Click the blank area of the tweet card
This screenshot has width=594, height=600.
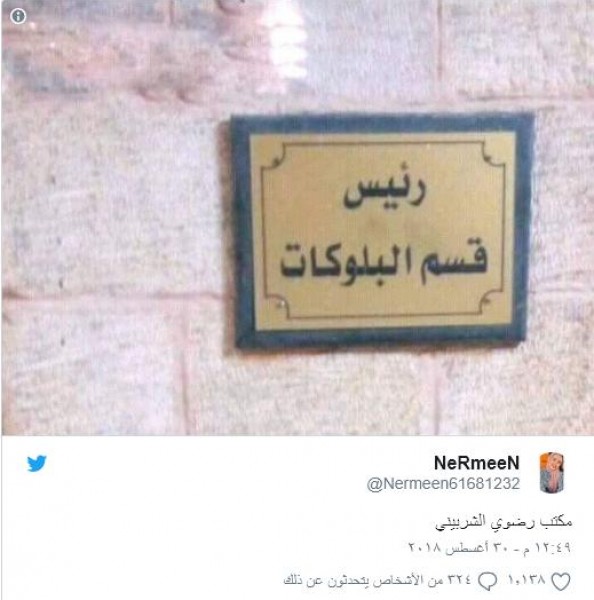click(191, 528)
